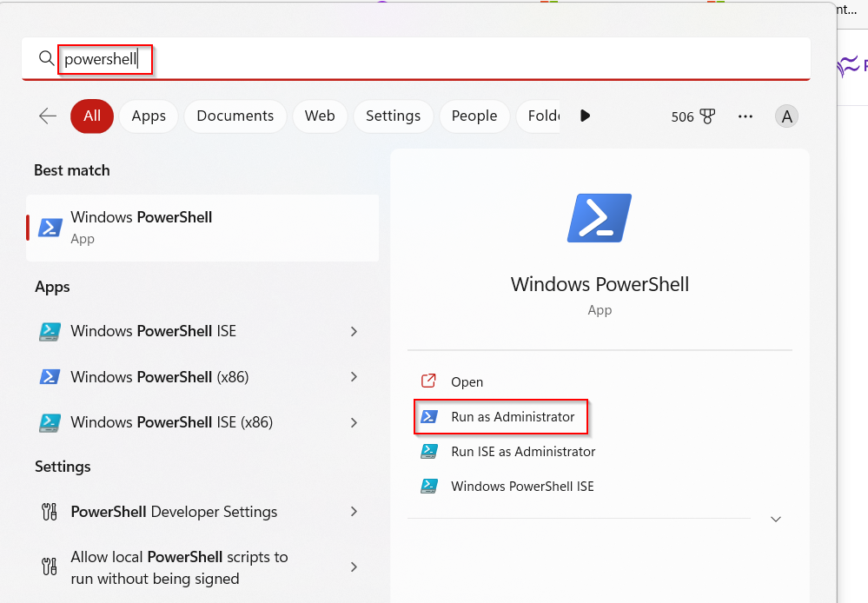Click the Run as Administrator PowerShell icon
This screenshot has height=603, width=868.
[x=429, y=416]
